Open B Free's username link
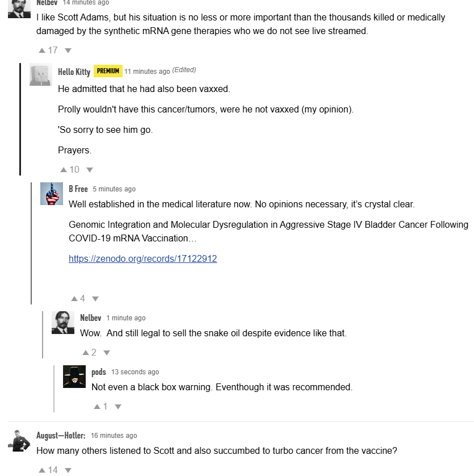Screen dimensions: 474x476 pos(78,189)
